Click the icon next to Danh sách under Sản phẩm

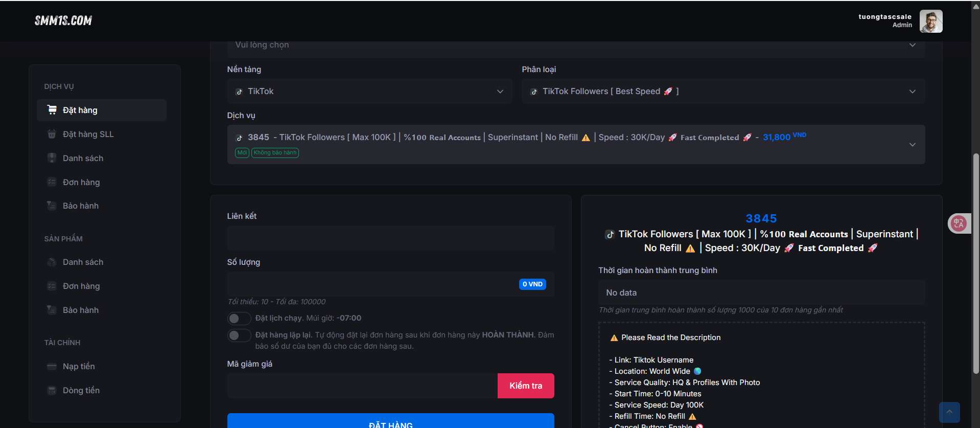pyautogui.click(x=52, y=262)
